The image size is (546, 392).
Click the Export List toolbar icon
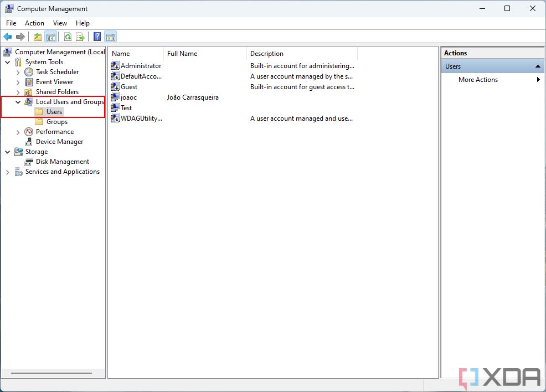(x=80, y=37)
